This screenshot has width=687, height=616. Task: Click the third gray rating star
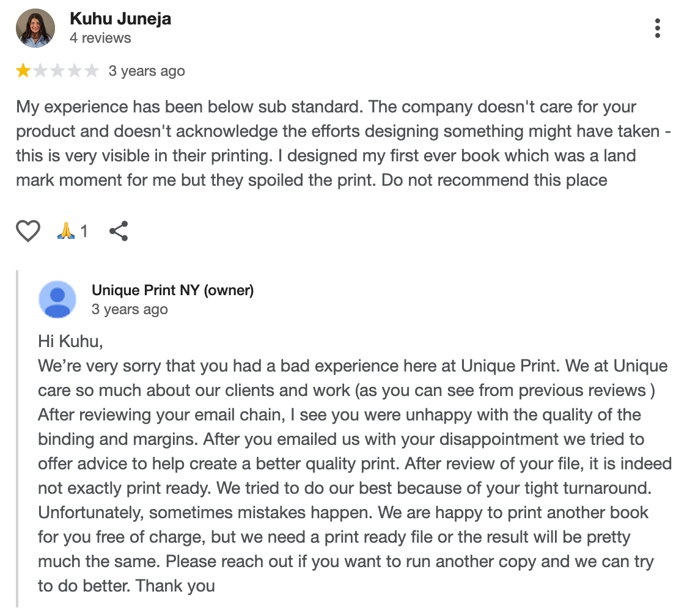pyautogui.click(x=57, y=71)
